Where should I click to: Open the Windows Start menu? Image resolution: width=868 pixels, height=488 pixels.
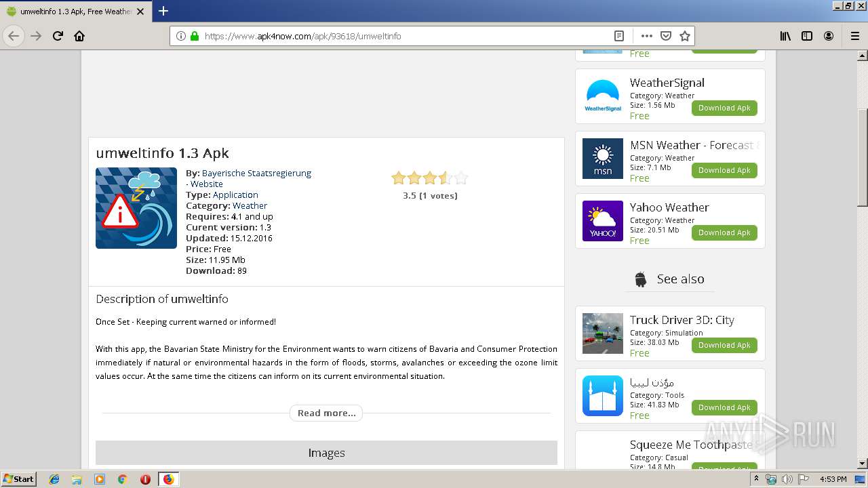pyautogui.click(x=18, y=479)
